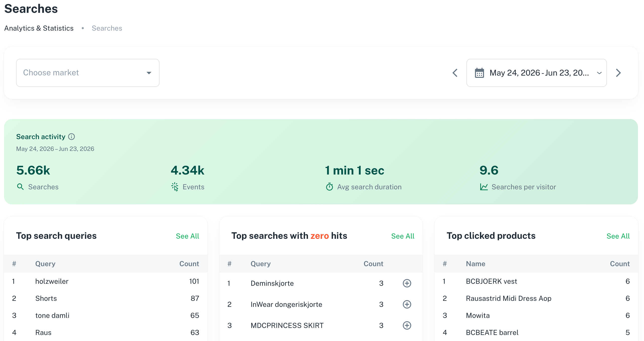This screenshot has width=644, height=341.
Task: Go to previous date range arrow
Action: 455,73
